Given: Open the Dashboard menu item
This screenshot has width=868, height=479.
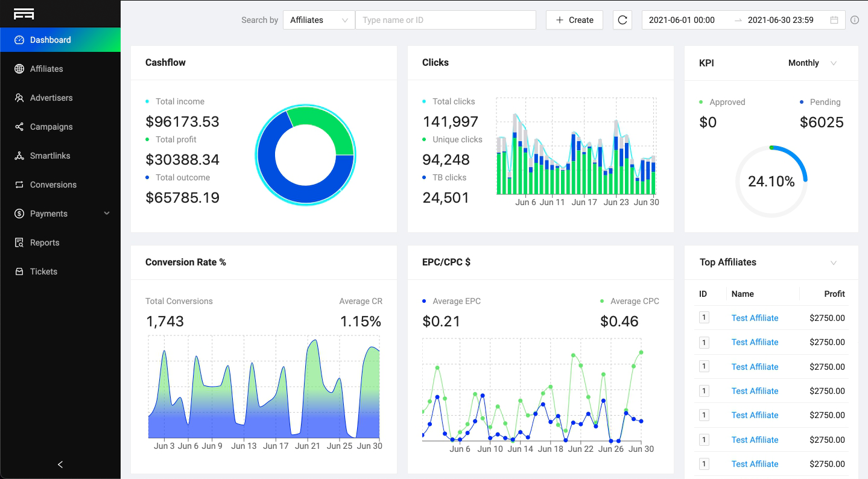Looking at the screenshot, I should (60, 40).
